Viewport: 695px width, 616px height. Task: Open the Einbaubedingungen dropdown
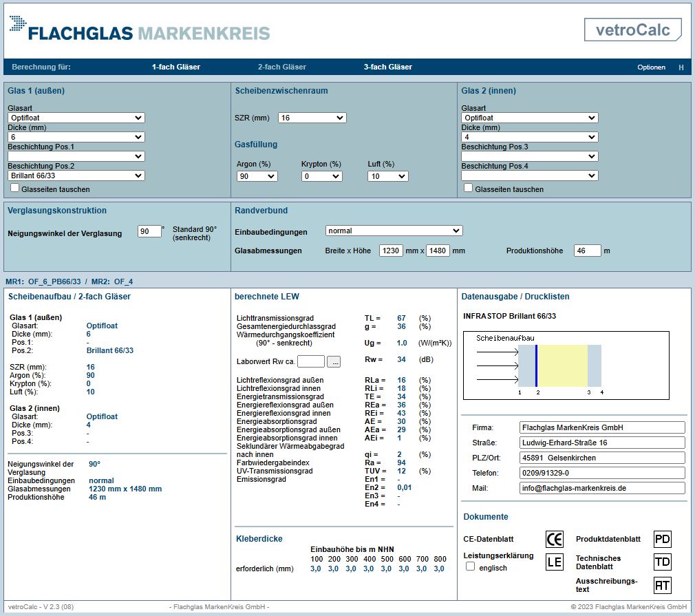coord(394,231)
